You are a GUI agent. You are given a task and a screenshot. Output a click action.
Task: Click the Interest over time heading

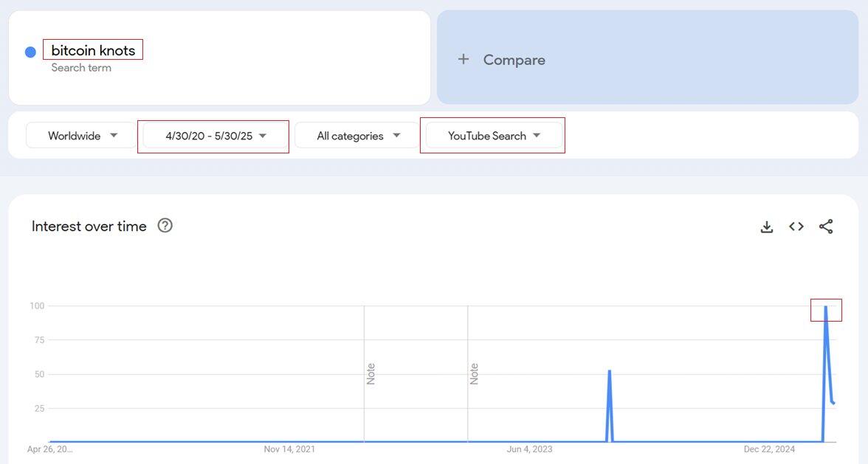point(89,226)
